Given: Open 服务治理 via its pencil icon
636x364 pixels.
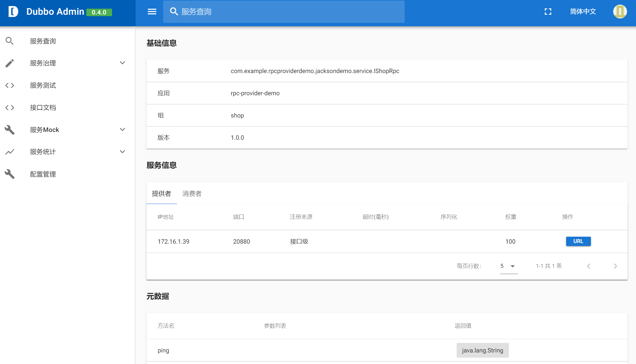Looking at the screenshot, I should tap(10, 63).
